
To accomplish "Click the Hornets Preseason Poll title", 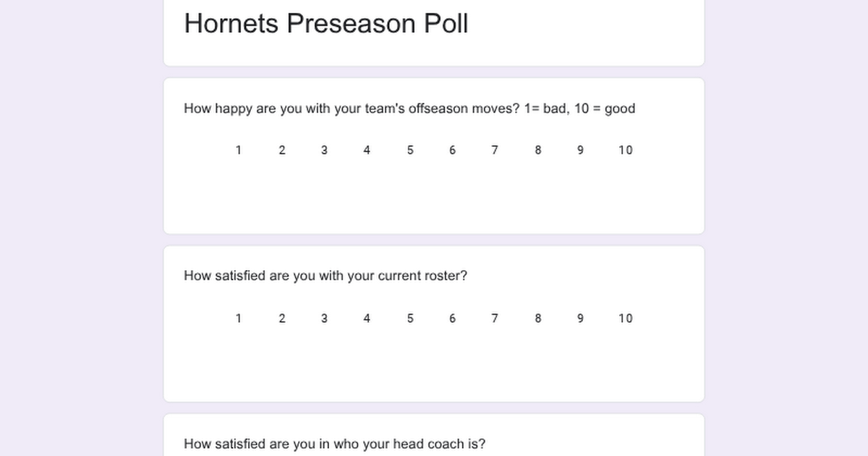I will (x=326, y=23).
